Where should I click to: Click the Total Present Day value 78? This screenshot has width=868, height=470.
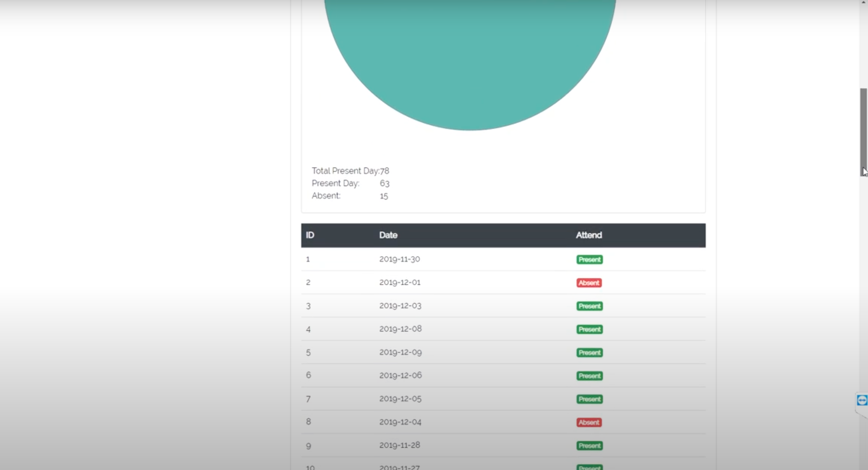tap(384, 171)
